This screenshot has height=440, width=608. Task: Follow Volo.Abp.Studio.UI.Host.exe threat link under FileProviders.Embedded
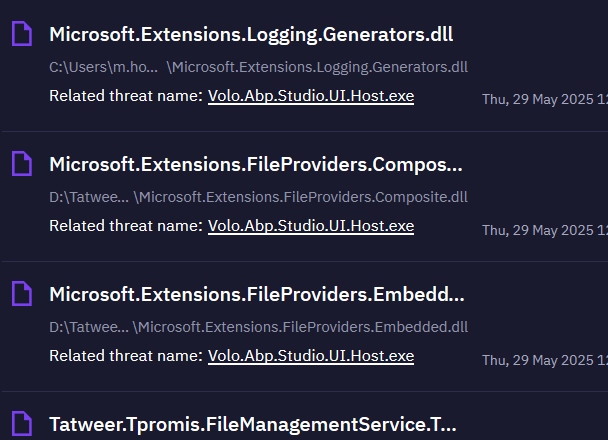pos(311,356)
